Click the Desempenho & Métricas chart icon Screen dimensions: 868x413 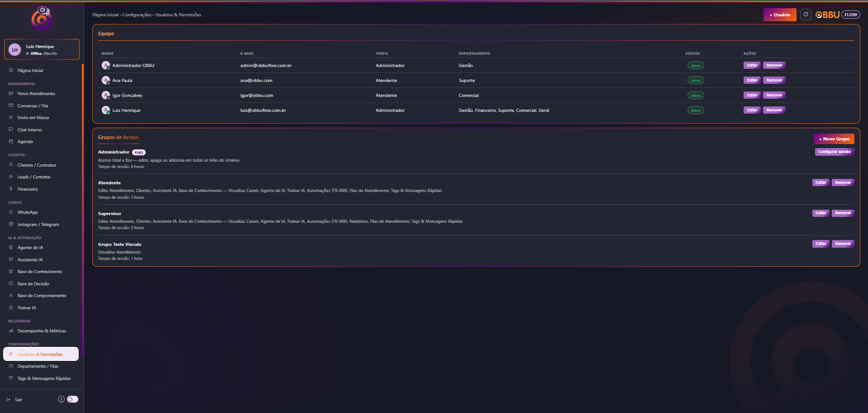tap(11, 331)
